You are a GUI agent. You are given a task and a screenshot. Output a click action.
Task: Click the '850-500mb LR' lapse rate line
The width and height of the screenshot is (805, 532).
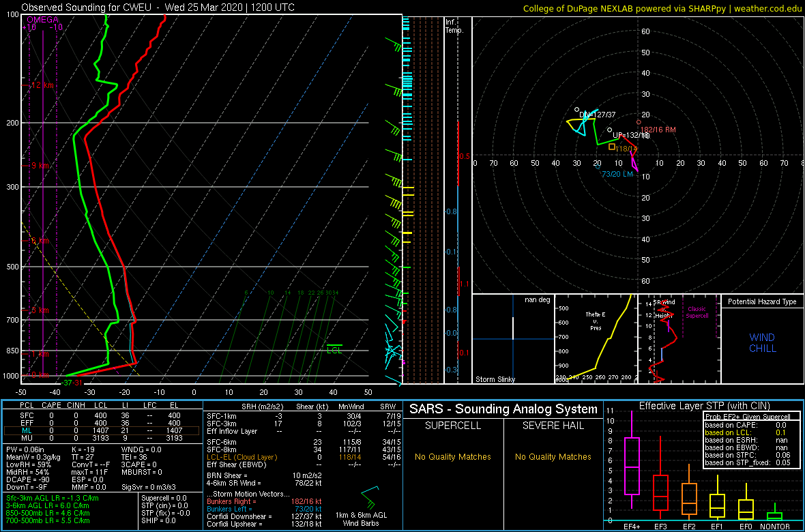coord(48,513)
